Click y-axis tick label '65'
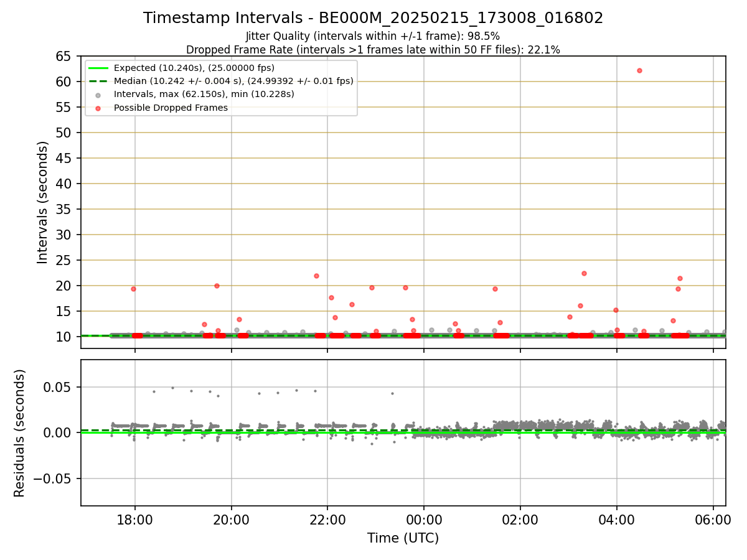The height and width of the screenshot is (560, 747). pos(63,56)
